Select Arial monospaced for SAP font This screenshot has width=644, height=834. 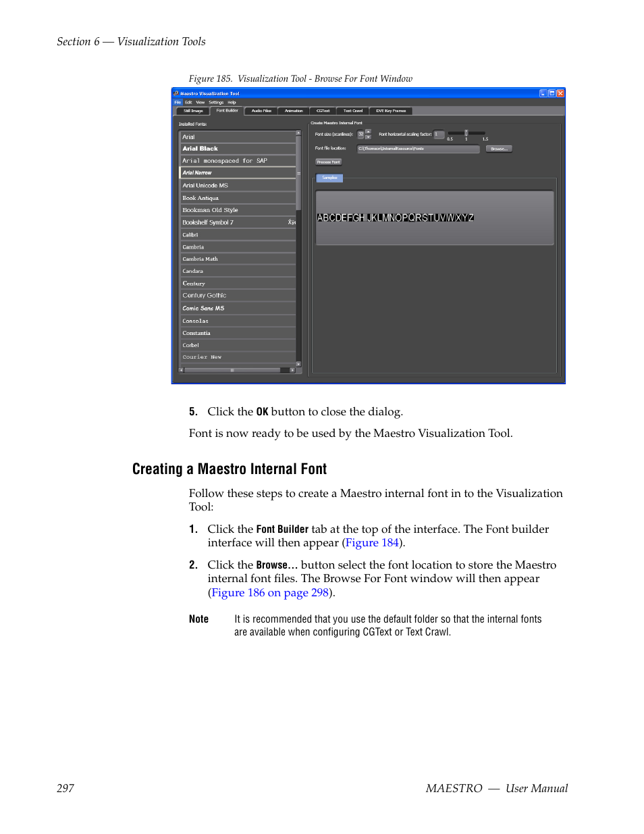pyautogui.click(x=238, y=161)
